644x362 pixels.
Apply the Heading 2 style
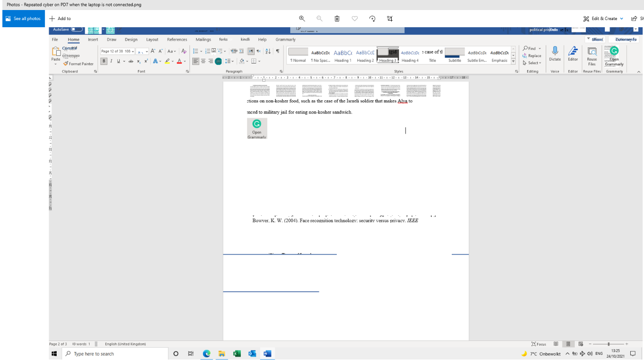pos(365,56)
